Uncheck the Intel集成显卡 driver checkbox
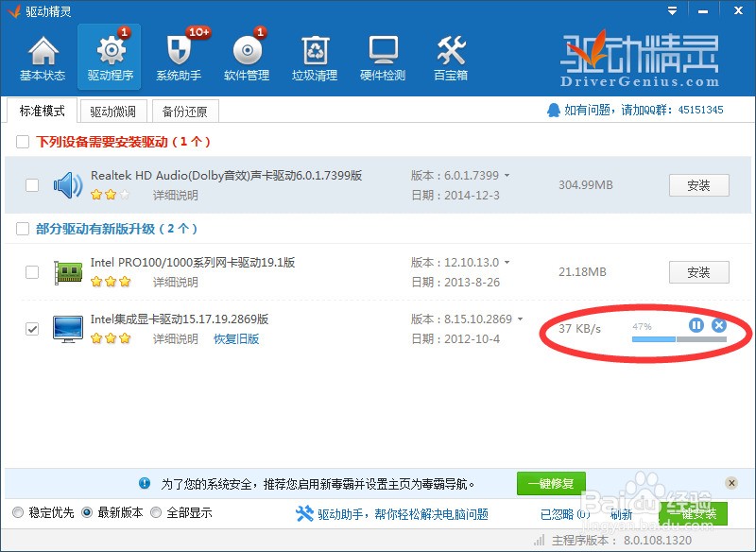This screenshot has height=552, width=756. point(32,329)
